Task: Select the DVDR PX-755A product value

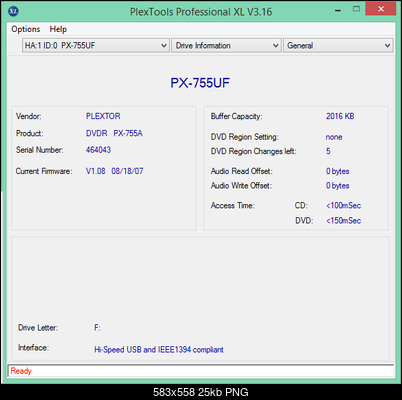Action: (x=114, y=133)
